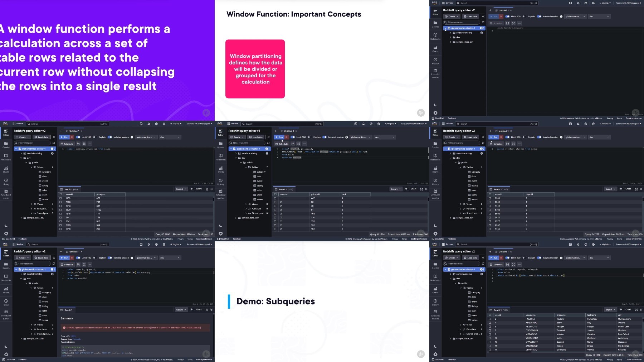Check the PGL08LJI row in Query ID 1988 results
The width and height of the screenshot is (644, 362).
point(490,319)
